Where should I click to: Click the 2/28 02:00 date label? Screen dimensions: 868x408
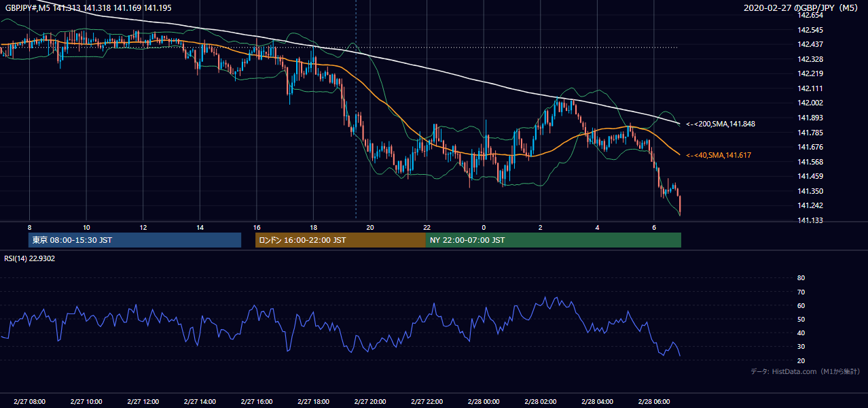(x=541, y=402)
